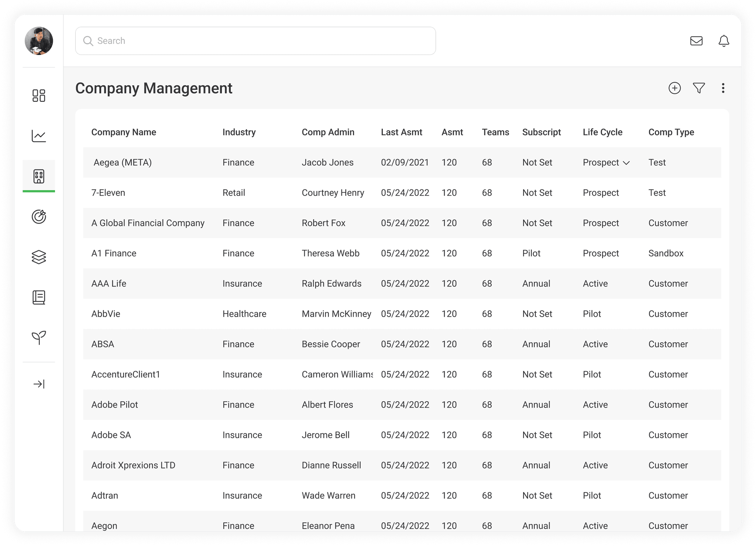Sort by the Company Name column header
The width and height of the screenshot is (756, 546).
pyautogui.click(x=124, y=132)
